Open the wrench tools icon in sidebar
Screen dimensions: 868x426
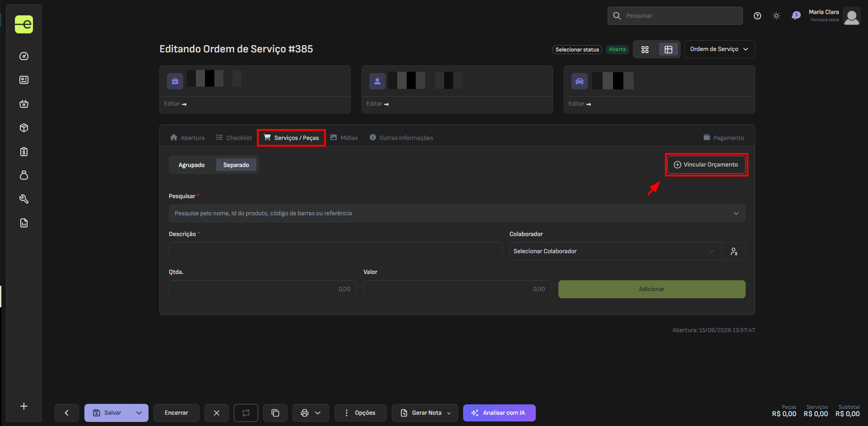[24, 199]
